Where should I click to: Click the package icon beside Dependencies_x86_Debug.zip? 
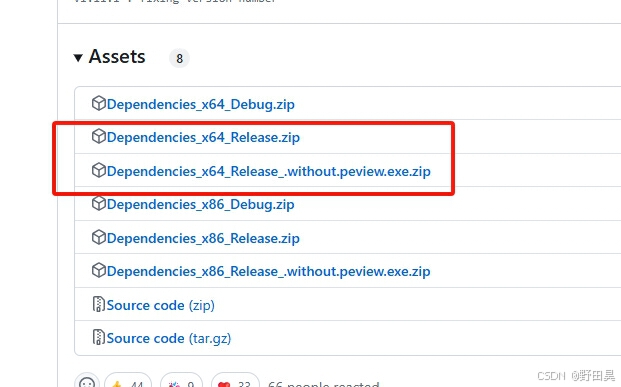[x=99, y=204]
